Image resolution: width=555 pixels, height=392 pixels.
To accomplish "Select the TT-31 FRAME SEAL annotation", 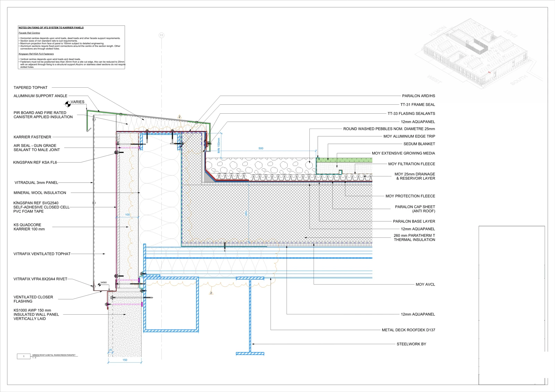I will pyautogui.click(x=418, y=105).
